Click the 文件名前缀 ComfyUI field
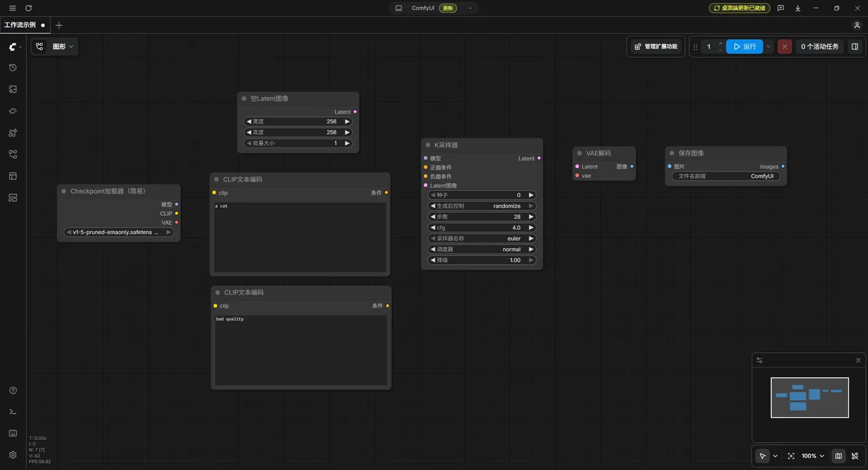The width and height of the screenshot is (868, 470). pyautogui.click(x=726, y=176)
